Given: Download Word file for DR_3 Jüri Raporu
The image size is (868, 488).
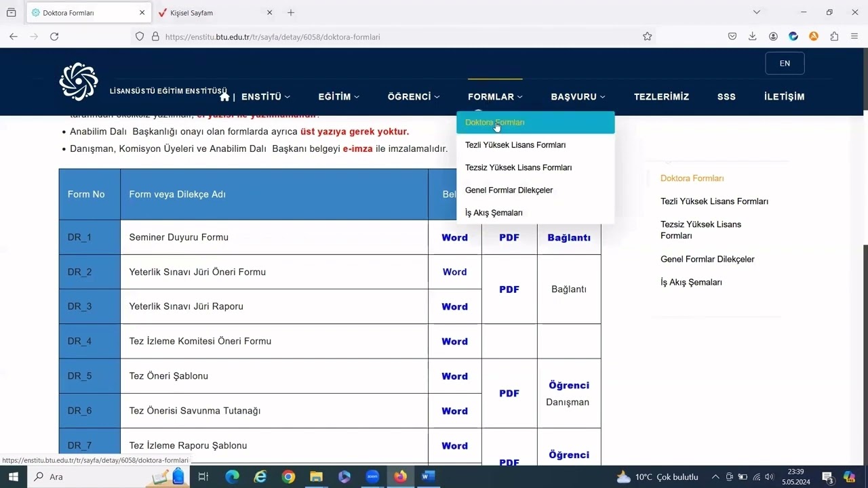Looking at the screenshot, I should (454, 307).
